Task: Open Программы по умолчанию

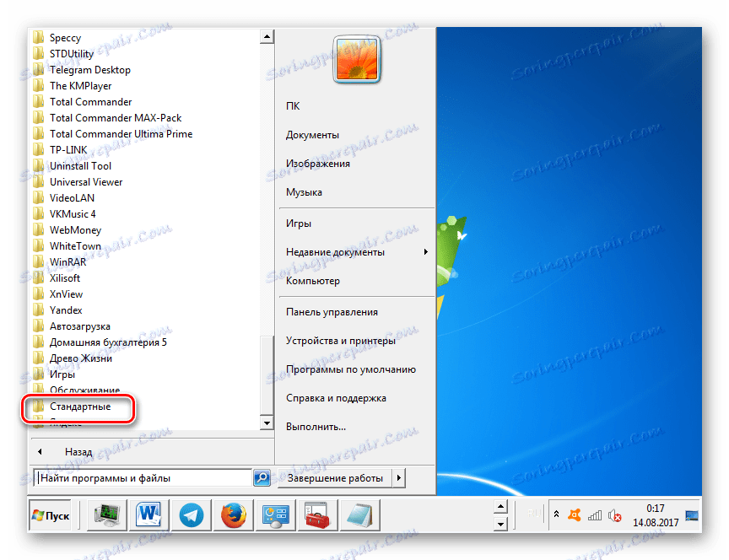Action: [351, 370]
